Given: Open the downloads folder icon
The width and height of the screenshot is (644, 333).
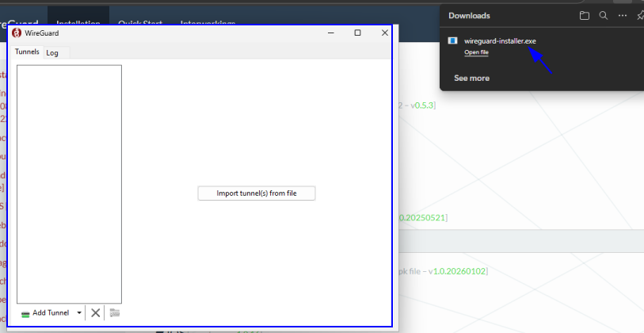Looking at the screenshot, I should [584, 16].
